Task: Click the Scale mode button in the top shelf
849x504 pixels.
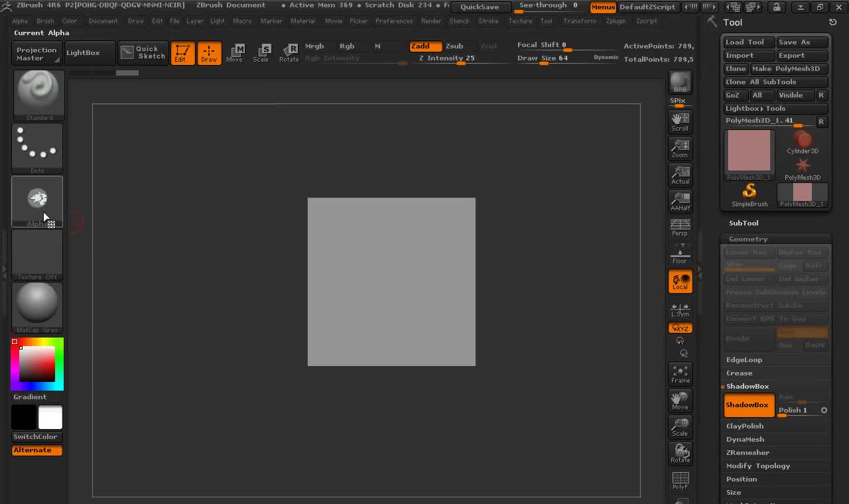Action: tap(261, 53)
